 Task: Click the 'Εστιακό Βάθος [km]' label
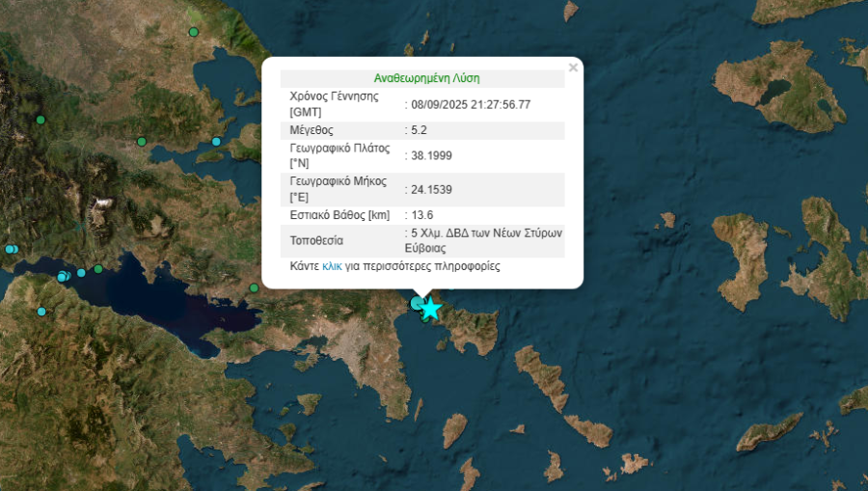339,215
